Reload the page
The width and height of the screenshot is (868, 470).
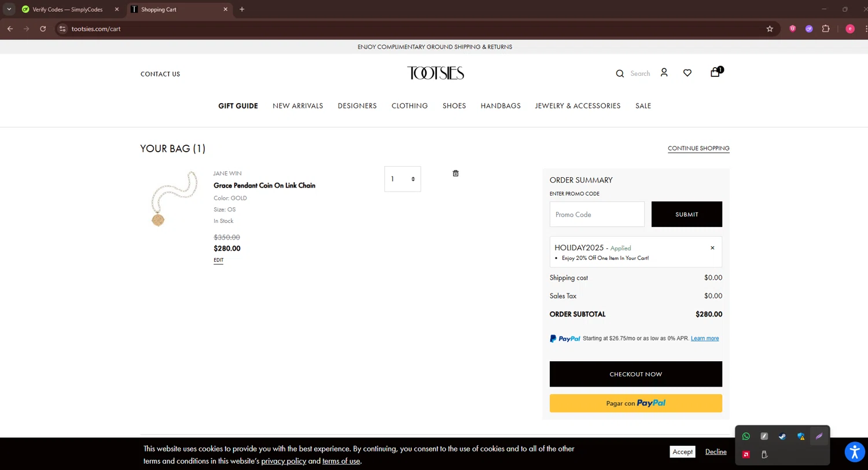(43, 28)
